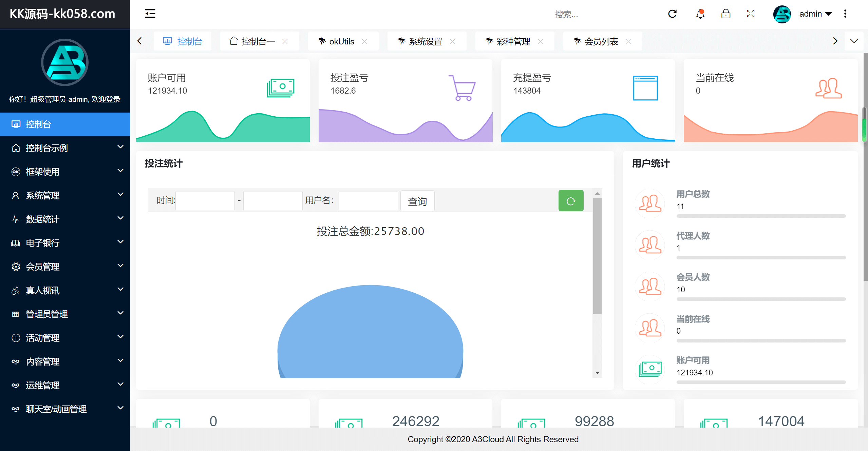Expand the 控制台示例 sidebar menu
Image resolution: width=868 pixels, height=451 pixels.
tap(65, 148)
